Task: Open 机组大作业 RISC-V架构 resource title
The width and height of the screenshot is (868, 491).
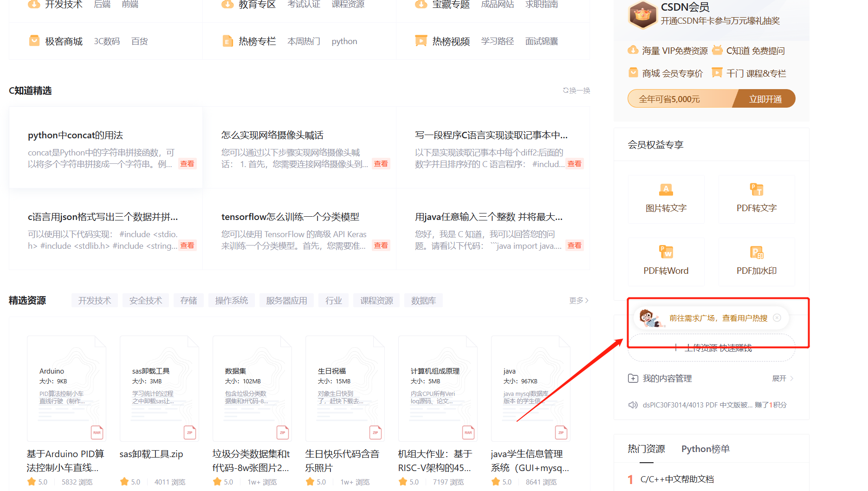Action: coord(435,460)
